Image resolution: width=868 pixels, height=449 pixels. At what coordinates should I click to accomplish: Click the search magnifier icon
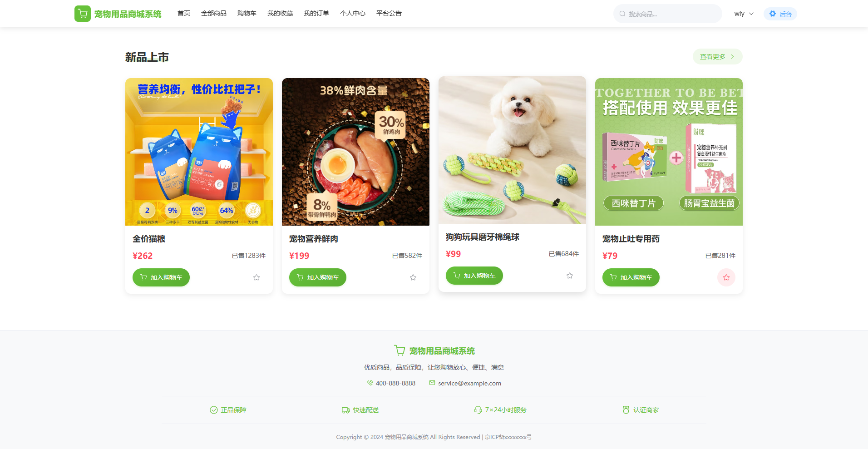622,14
